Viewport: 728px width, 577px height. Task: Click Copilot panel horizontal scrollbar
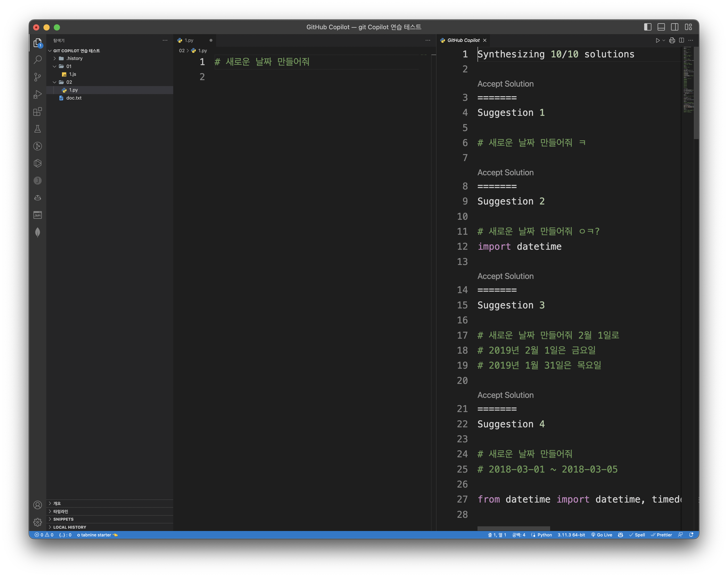pos(514,528)
